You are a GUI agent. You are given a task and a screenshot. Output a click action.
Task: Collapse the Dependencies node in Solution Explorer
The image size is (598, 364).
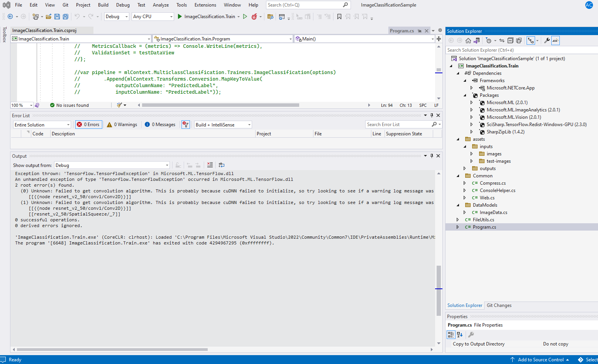[x=458, y=73]
